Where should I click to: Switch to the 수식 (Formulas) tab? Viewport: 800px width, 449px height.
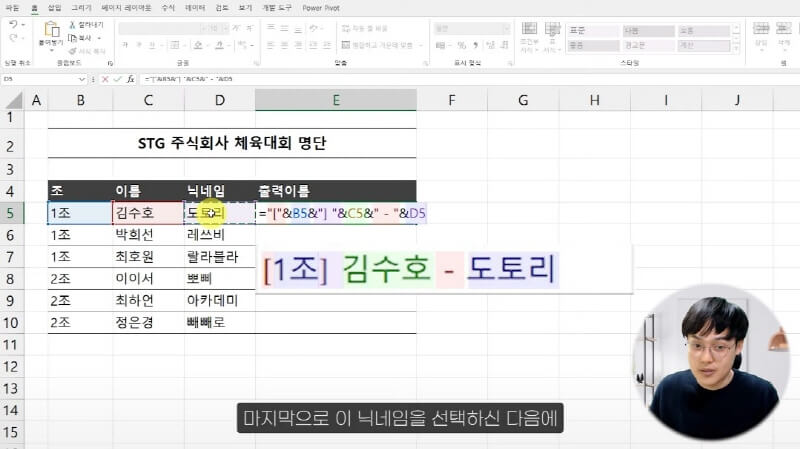pyautogui.click(x=168, y=8)
